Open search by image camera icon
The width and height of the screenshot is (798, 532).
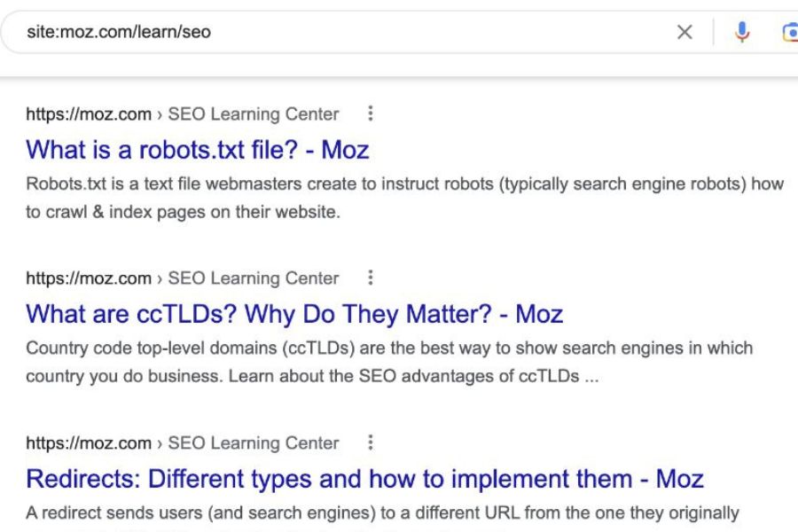790,33
